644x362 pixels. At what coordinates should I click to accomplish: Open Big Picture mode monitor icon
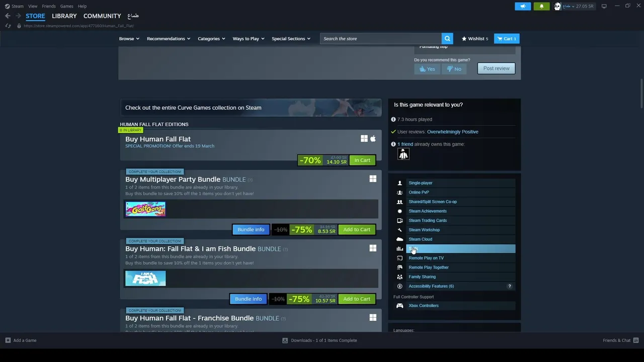click(x=604, y=6)
